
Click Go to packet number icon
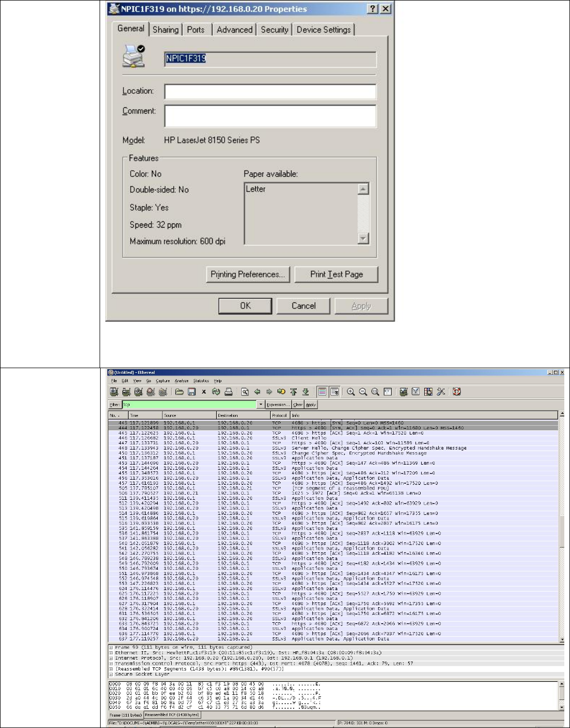point(281,392)
